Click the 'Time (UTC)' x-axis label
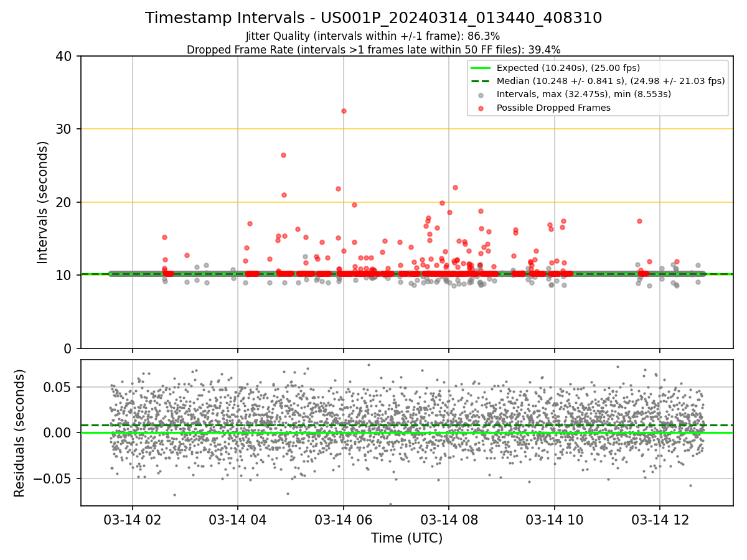 407,538
